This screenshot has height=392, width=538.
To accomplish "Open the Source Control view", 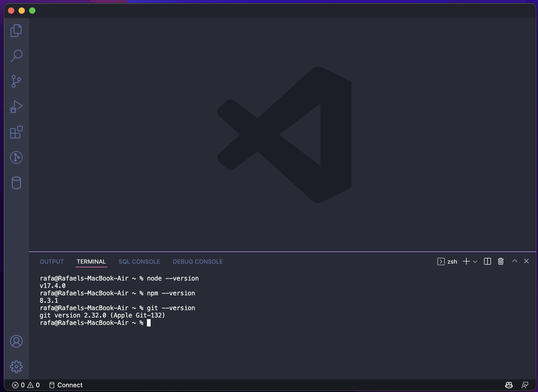I will 16,81.
